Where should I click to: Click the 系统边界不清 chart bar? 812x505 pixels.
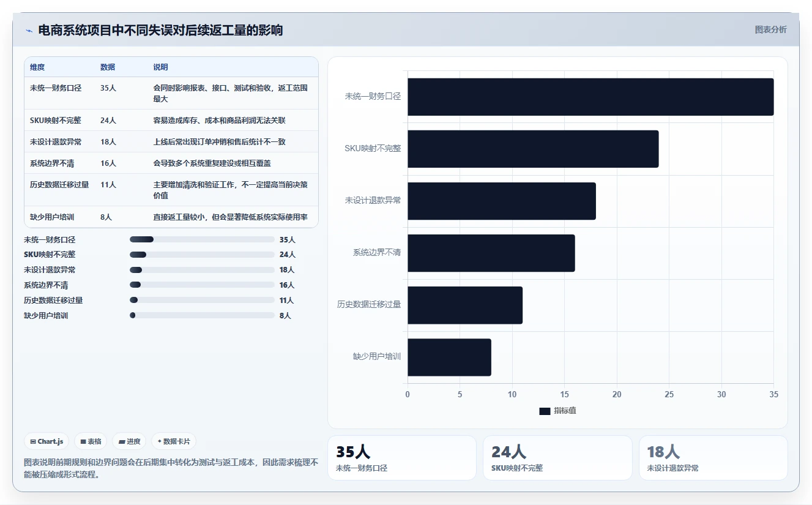click(x=491, y=253)
